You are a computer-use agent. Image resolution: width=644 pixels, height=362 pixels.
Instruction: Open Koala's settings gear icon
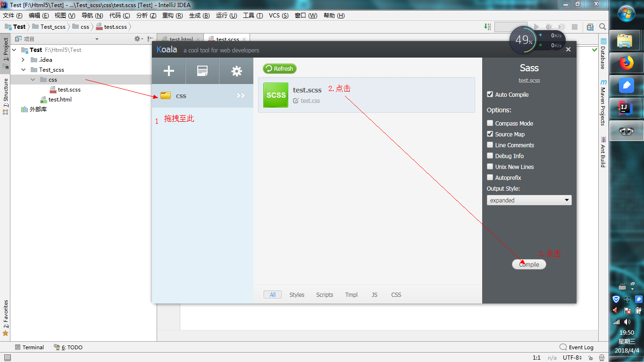pos(236,71)
